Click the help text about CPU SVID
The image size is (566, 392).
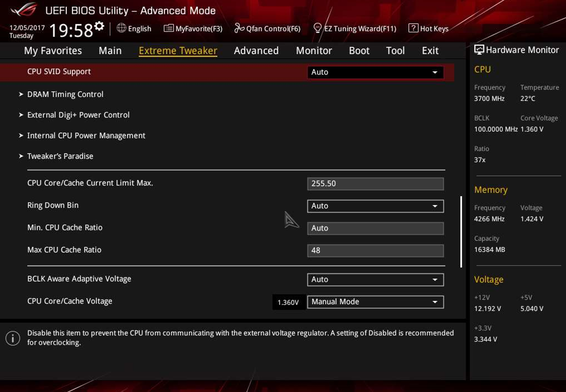coord(240,338)
